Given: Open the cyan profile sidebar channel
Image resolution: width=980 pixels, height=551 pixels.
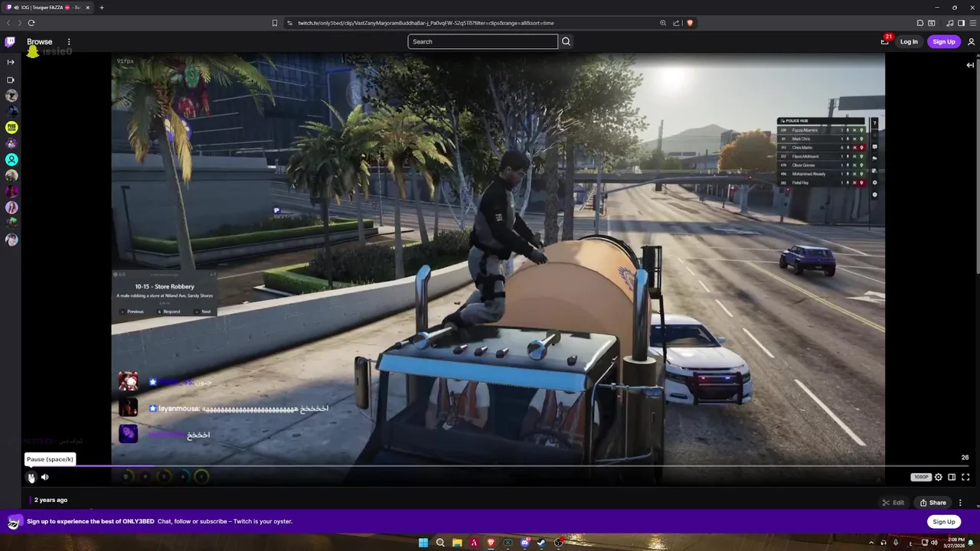Looking at the screenshot, I should [11, 160].
